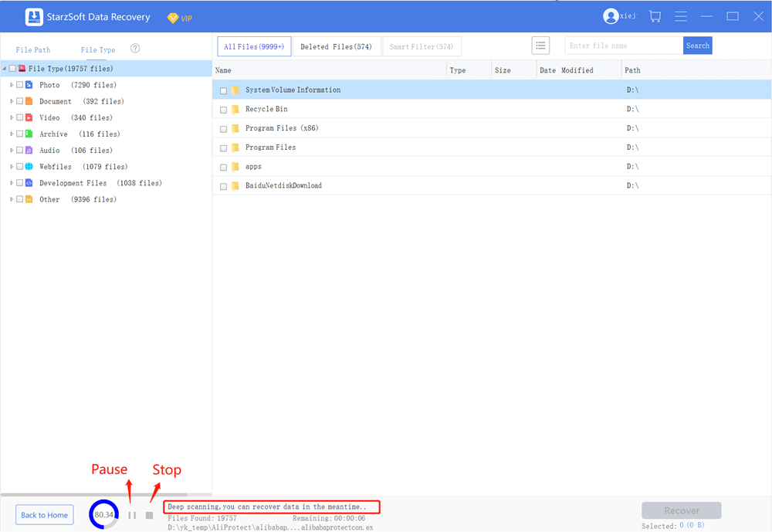Expand the Audio file type node
This screenshot has height=532, width=772.
point(12,151)
